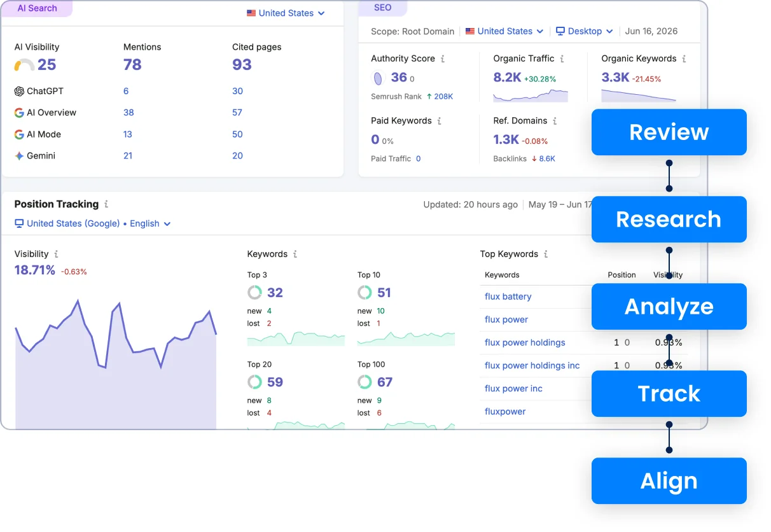Expand the Desktop device dropdown

click(585, 31)
